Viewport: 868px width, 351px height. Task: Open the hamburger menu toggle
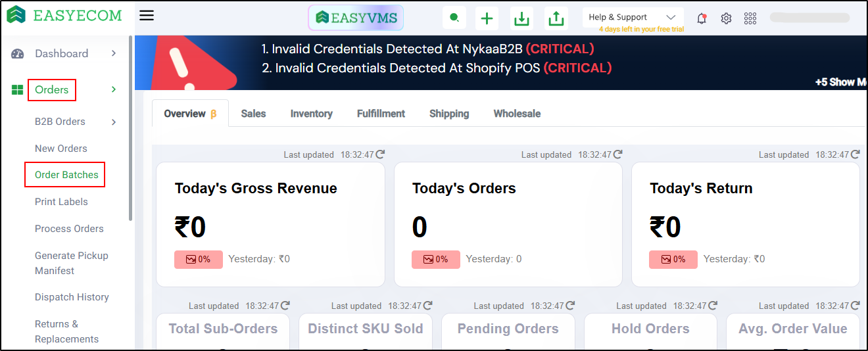(x=147, y=15)
